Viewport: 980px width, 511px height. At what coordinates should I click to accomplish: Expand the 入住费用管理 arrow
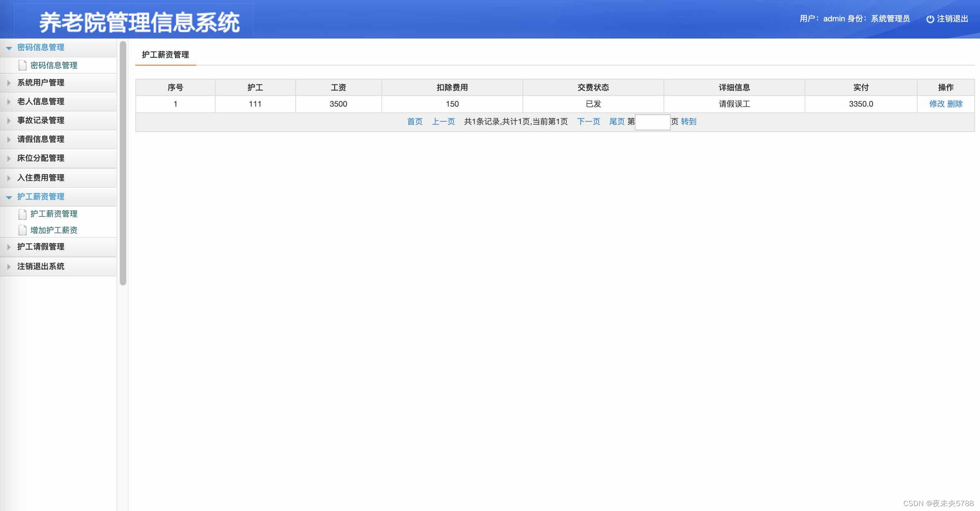point(9,178)
